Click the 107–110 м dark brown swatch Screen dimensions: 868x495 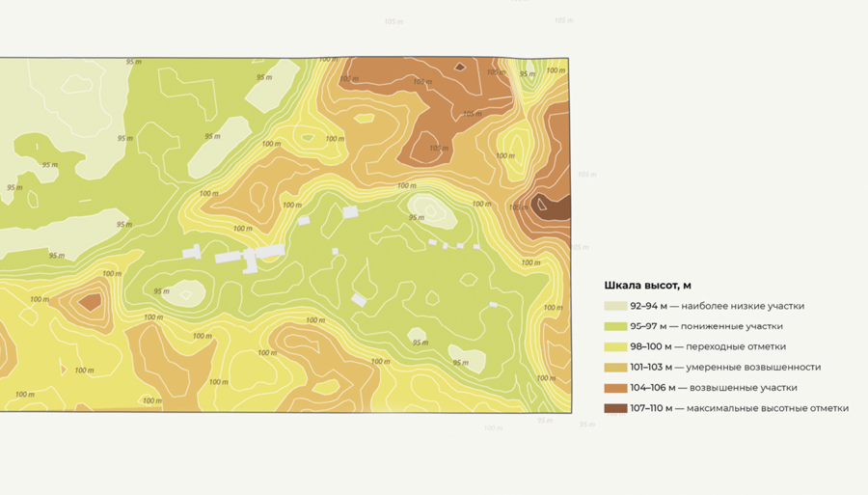coord(615,408)
